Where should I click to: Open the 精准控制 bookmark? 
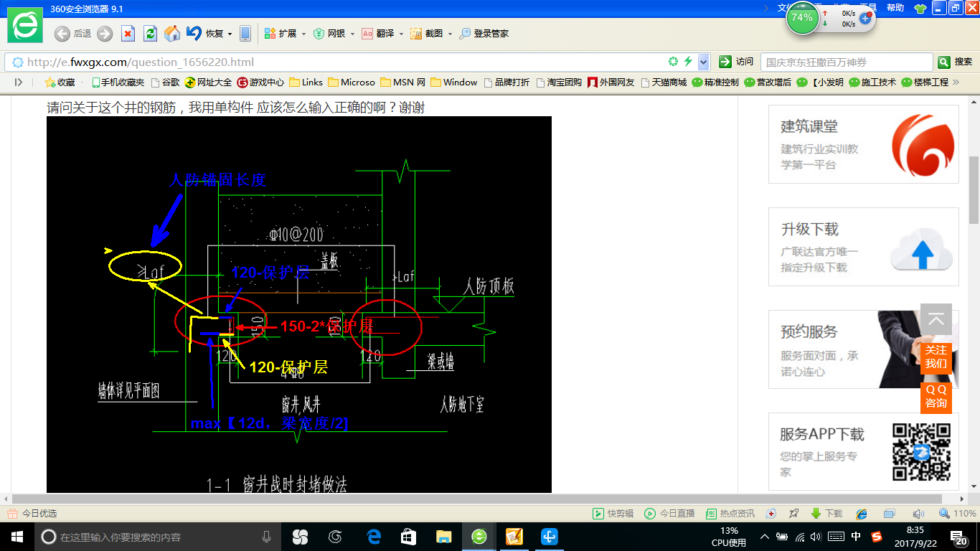tap(715, 83)
